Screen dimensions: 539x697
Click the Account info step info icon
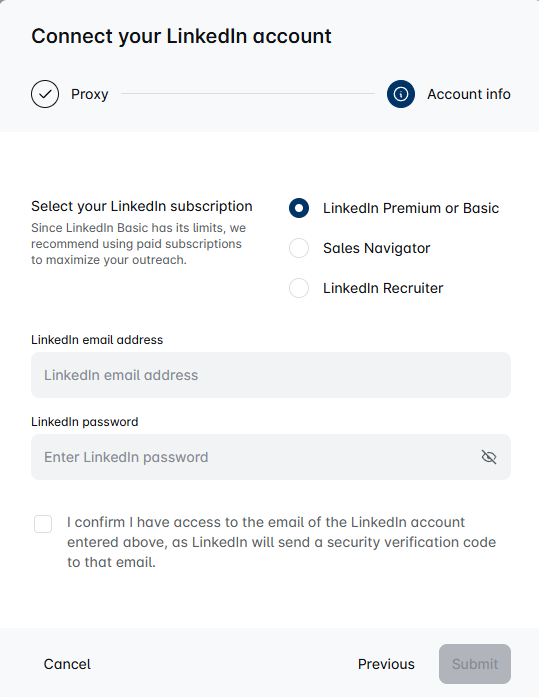pyautogui.click(x=401, y=94)
